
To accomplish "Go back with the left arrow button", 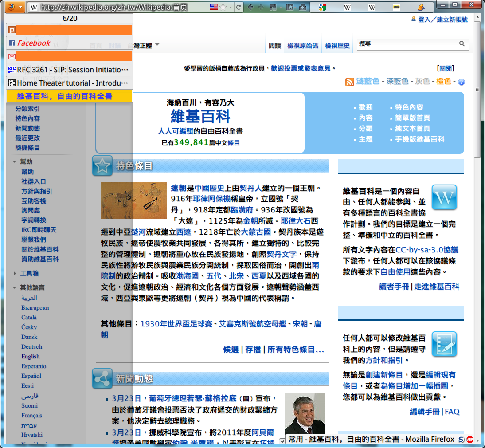I will pyautogui.click(x=250, y=7).
